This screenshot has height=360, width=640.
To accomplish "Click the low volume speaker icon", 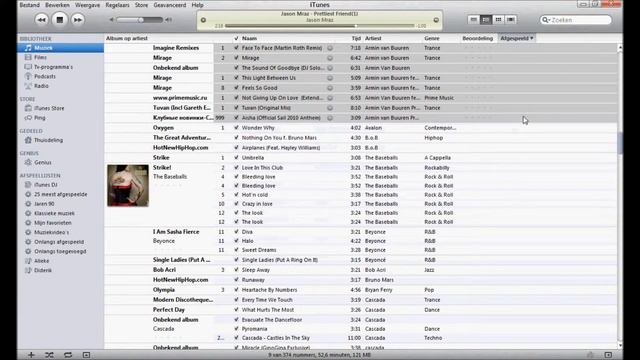I will (x=111, y=20).
